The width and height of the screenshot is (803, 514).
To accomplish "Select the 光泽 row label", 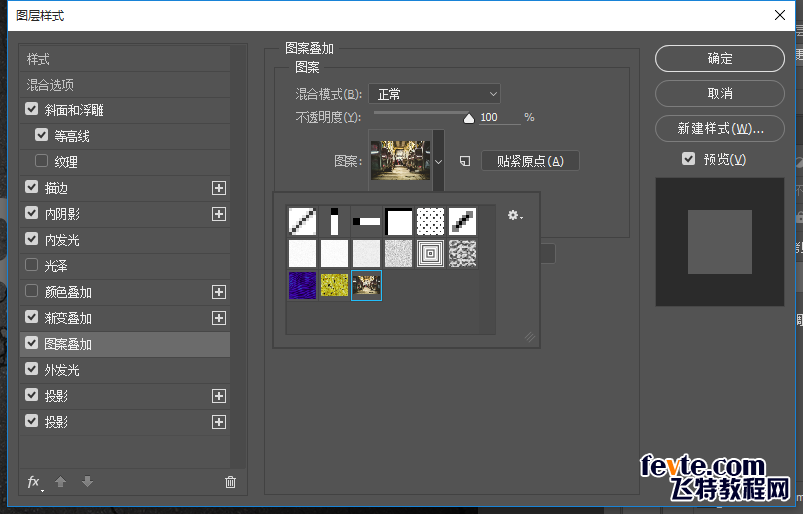I will pos(56,266).
